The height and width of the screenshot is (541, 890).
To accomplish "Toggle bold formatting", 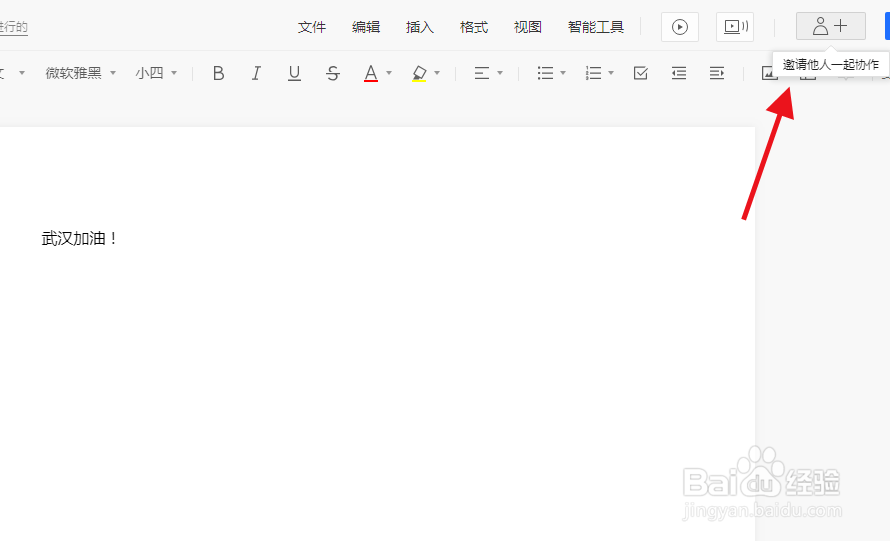I will (x=219, y=73).
